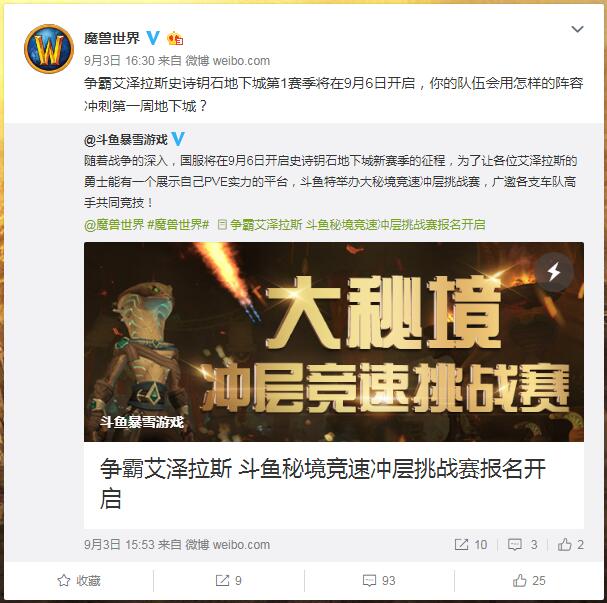Screen dimensions: 607x603
Task: Click the 魔兽世界 account name
Action: coord(112,38)
